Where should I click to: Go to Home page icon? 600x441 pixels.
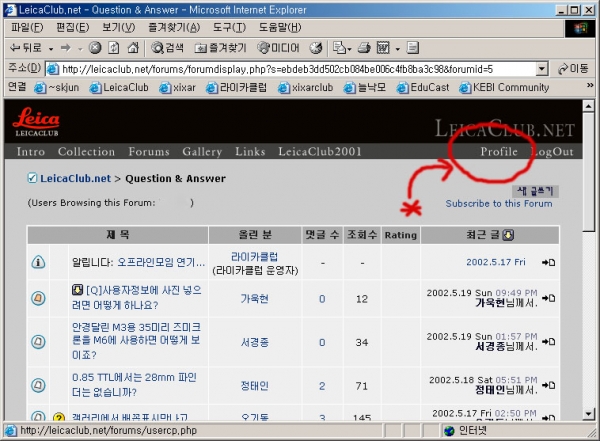pos(133,48)
